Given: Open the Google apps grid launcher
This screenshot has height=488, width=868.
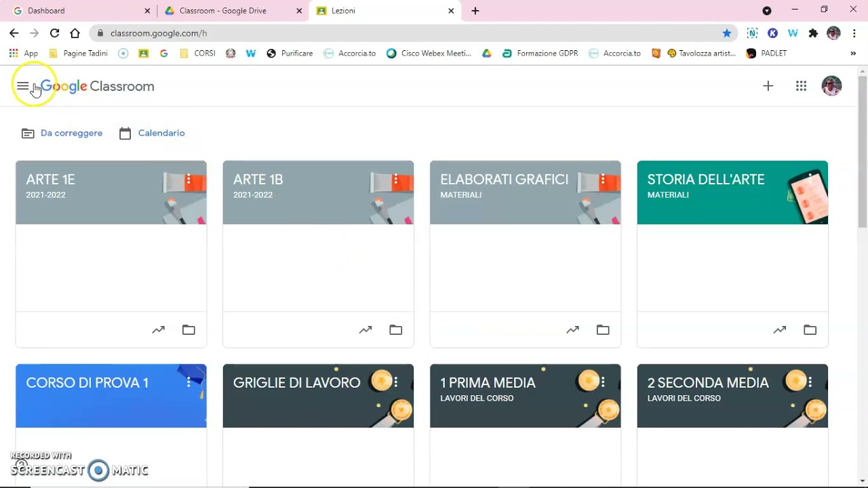Looking at the screenshot, I should [x=801, y=86].
